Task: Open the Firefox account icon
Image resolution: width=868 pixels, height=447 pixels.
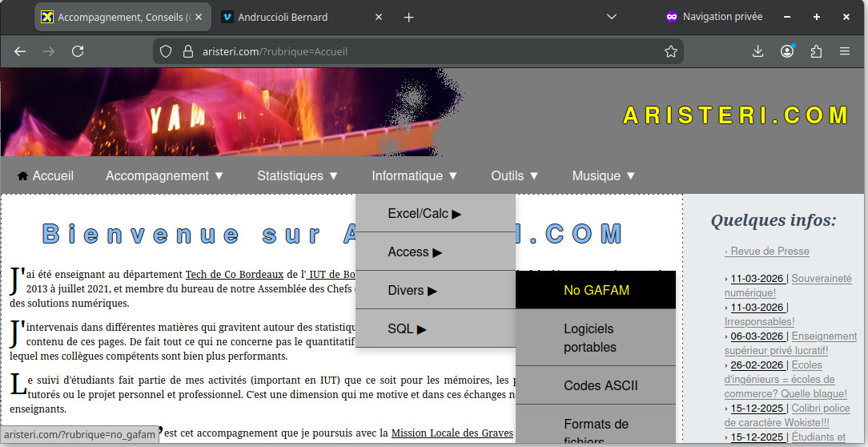Action: tap(787, 51)
